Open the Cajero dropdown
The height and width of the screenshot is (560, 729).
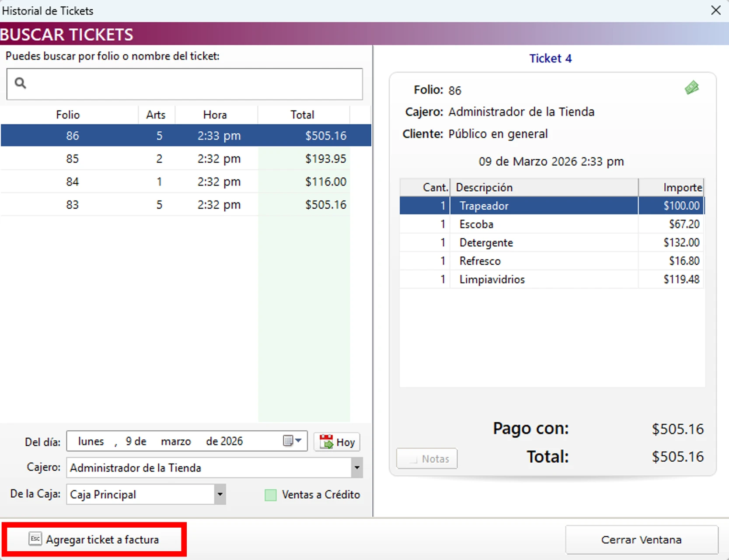[357, 468]
